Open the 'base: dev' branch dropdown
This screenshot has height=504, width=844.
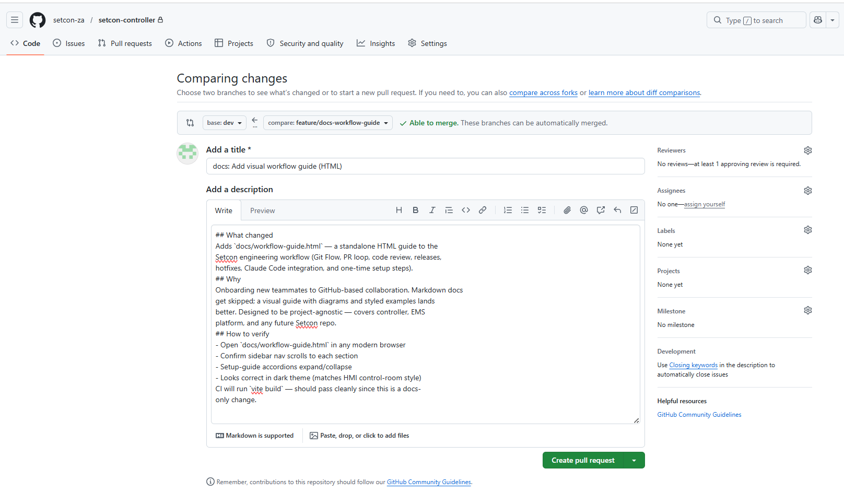224,123
